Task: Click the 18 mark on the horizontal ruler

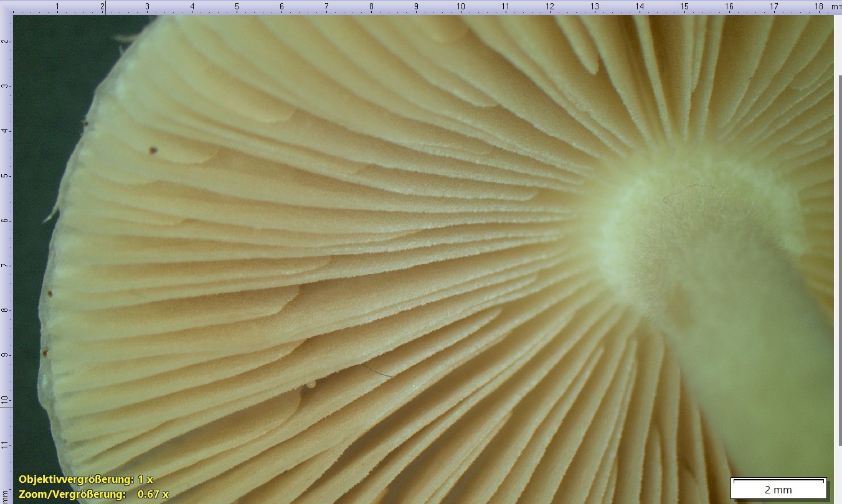Action: (x=818, y=7)
